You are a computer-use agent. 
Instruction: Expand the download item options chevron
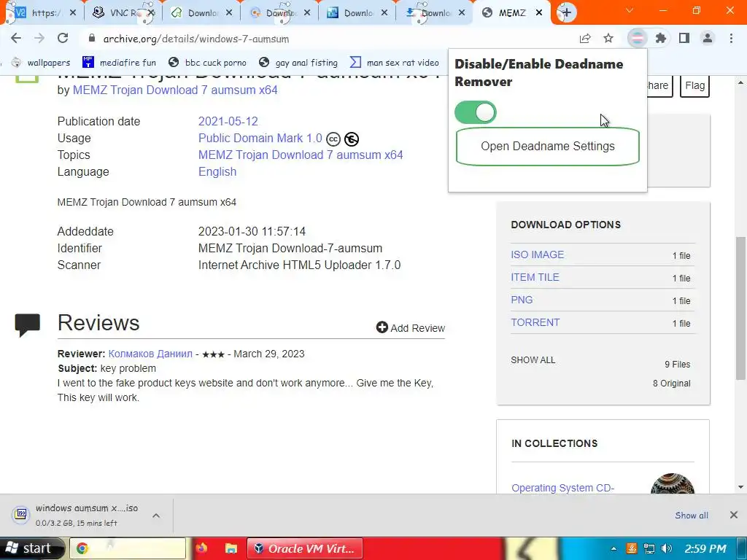156,516
